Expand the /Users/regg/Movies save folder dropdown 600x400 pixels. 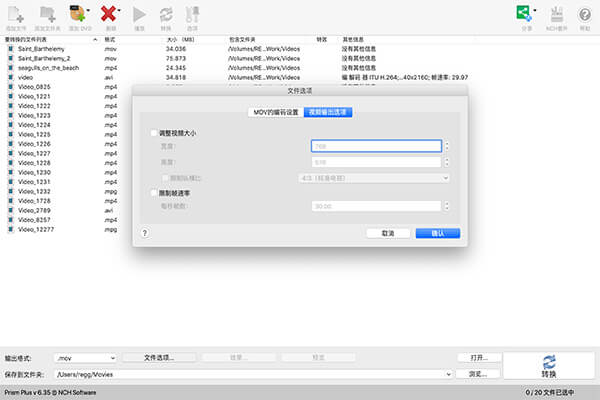449,374
